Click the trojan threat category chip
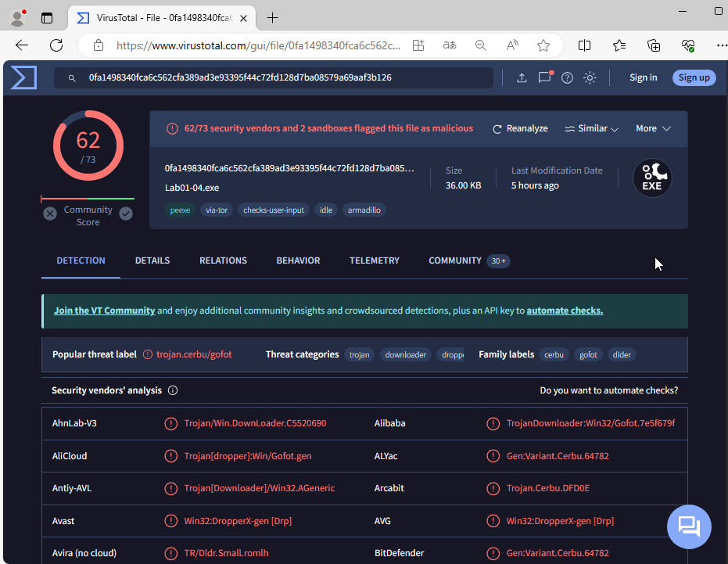 pyautogui.click(x=360, y=355)
